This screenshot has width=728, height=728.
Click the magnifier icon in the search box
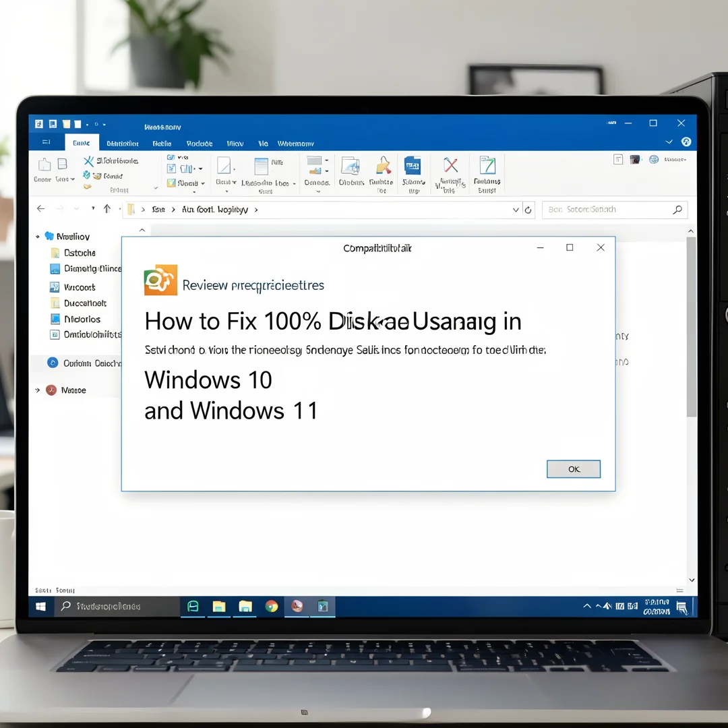click(677, 210)
